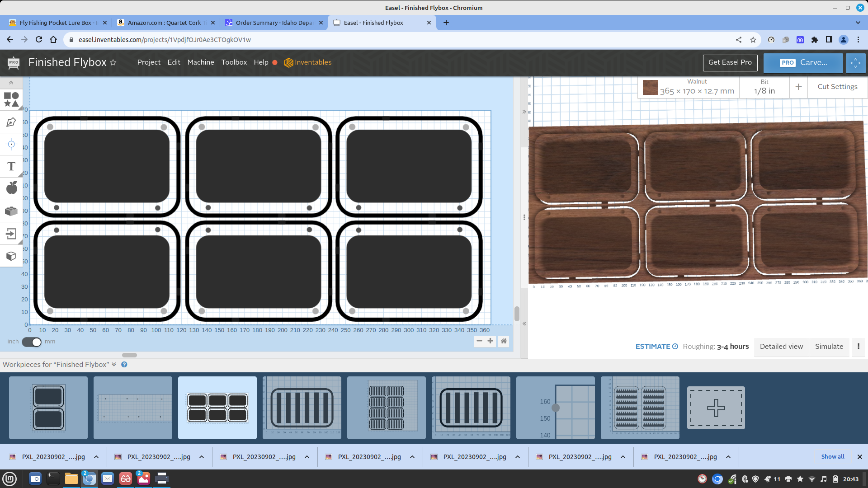Open the 3D cube view tool
Image resolution: width=868 pixels, height=488 pixels.
[11, 256]
